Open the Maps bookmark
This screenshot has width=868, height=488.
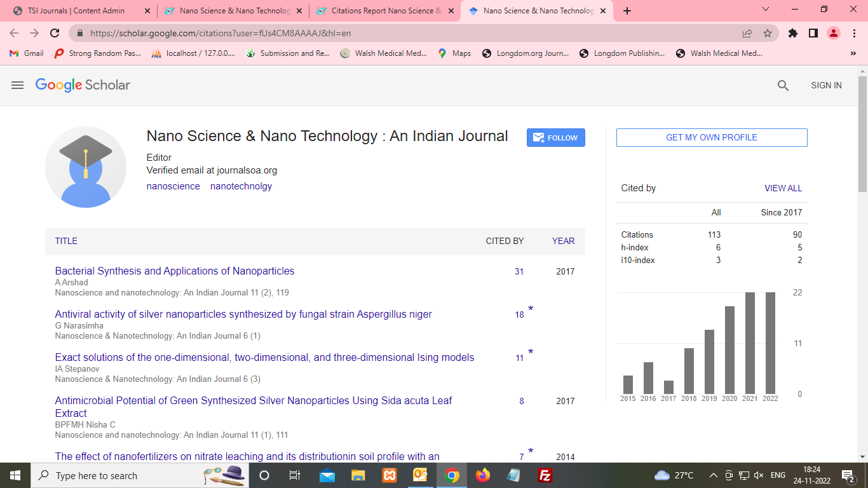pyautogui.click(x=454, y=53)
